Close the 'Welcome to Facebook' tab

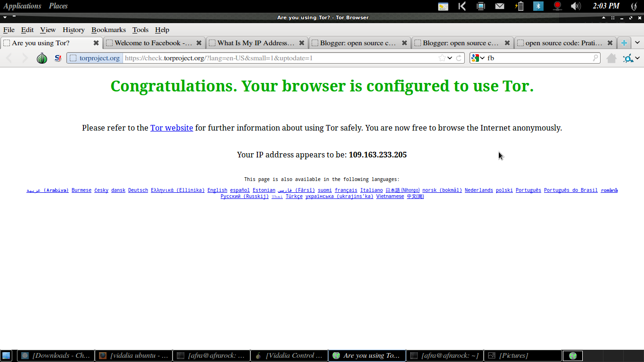[x=199, y=43]
